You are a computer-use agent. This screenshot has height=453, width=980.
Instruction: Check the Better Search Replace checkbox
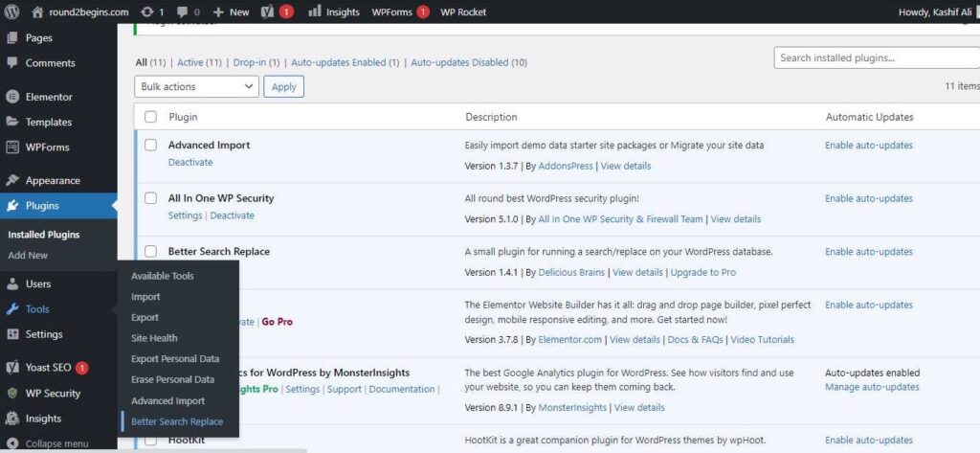pos(150,252)
